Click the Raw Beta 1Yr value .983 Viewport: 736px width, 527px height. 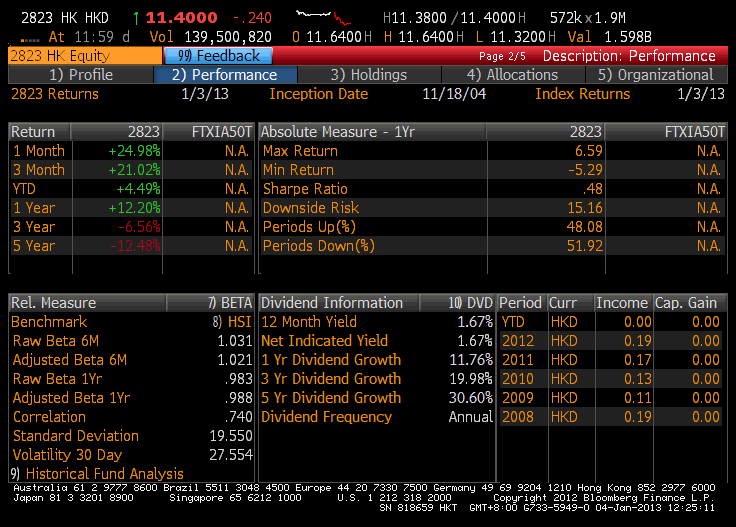(x=238, y=379)
